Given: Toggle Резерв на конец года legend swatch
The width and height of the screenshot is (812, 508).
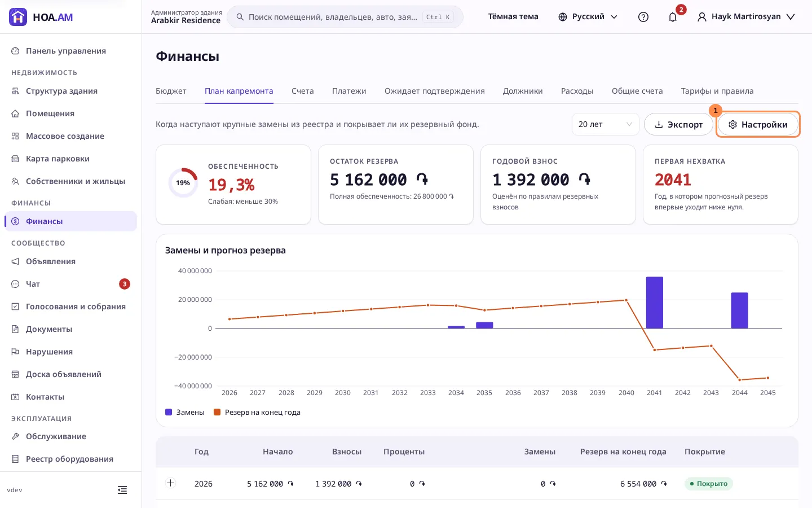Looking at the screenshot, I should click(x=217, y=412).
